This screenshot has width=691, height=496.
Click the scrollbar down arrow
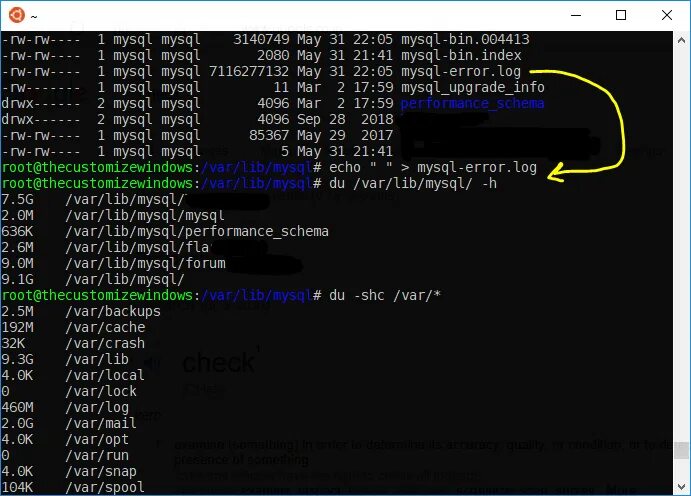tap(681, 487)
